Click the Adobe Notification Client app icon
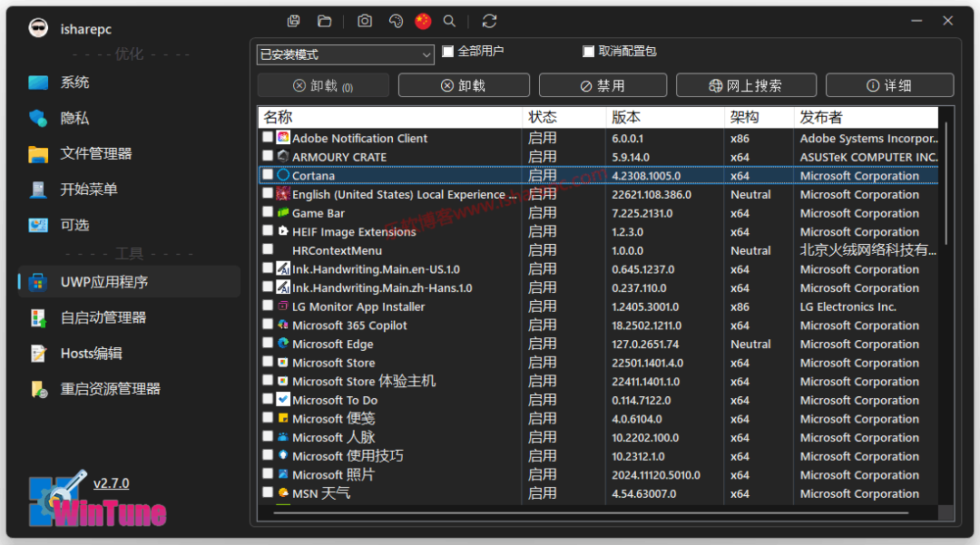The height and width of the screenshot is (545, 980). (x=283, y=137)
